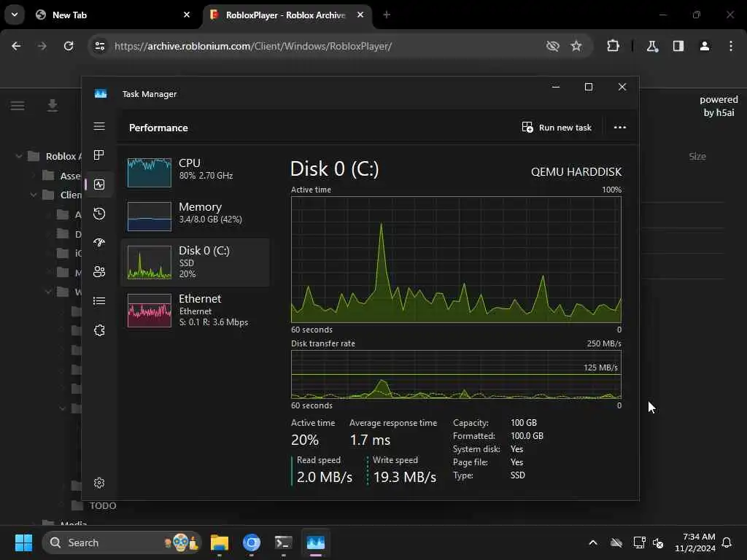Image resolution: width=747 pixels, height=560 pixels.
Task: Open the App history page icon
Action: pyautogui.click(x=99, y=214)
